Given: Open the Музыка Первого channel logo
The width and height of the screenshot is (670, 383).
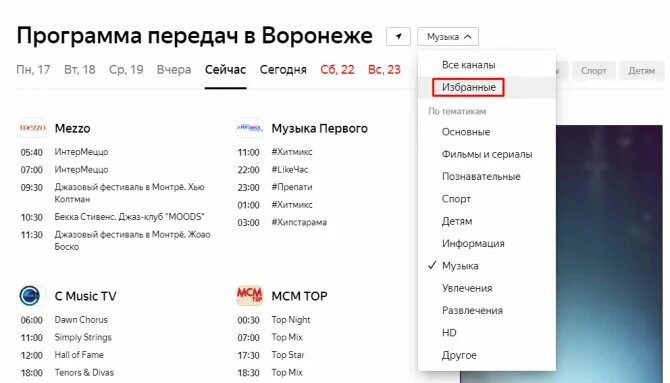Looking at the screenshot, I should [x=250, y=128].
